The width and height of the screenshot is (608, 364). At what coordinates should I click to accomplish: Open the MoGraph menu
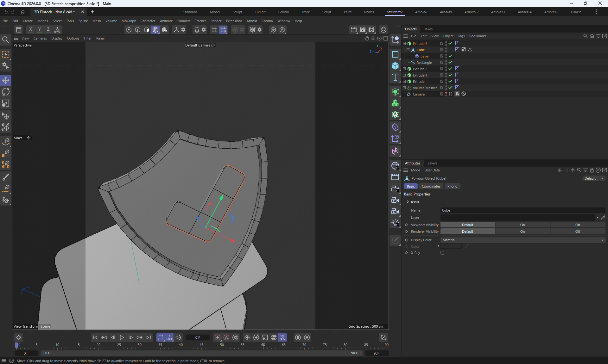[129, 21]
